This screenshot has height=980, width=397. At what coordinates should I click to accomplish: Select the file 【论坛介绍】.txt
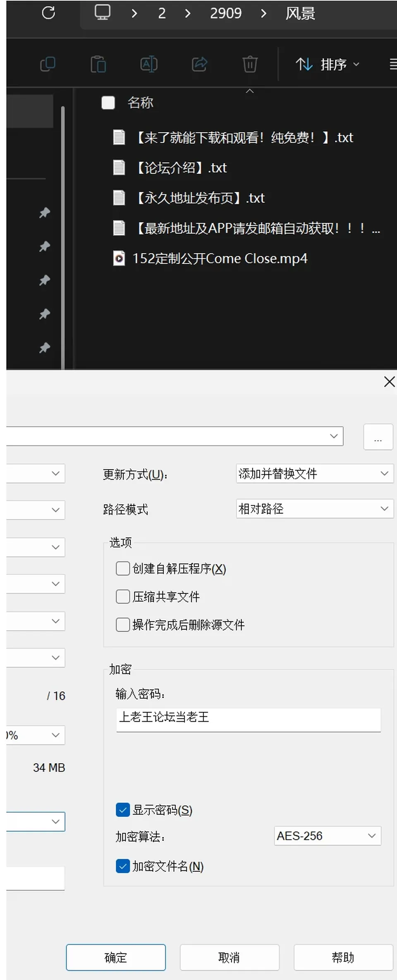tap(170, 168)
